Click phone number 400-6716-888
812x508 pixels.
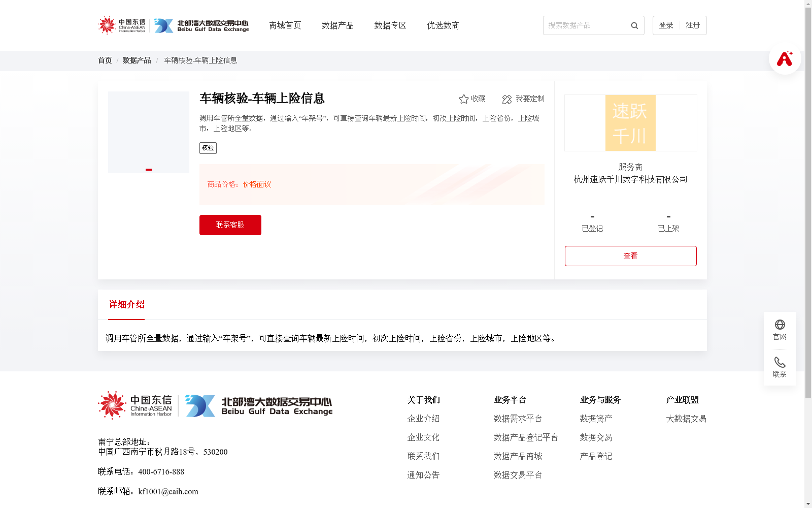[x=161, y=472]
